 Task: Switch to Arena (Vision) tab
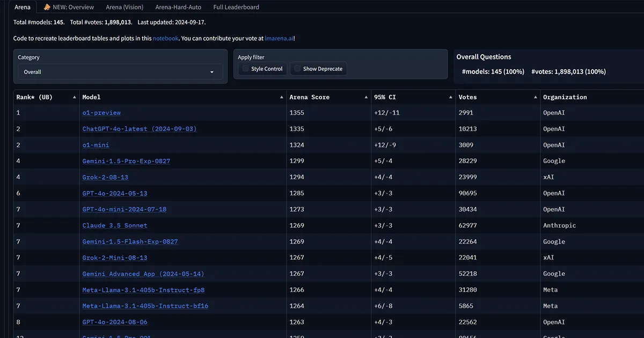[x=125, y=7]
